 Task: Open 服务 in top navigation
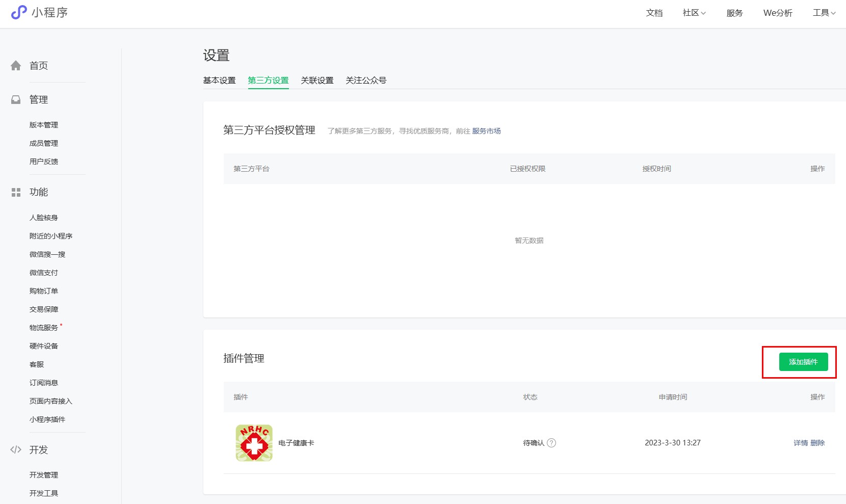734,13
